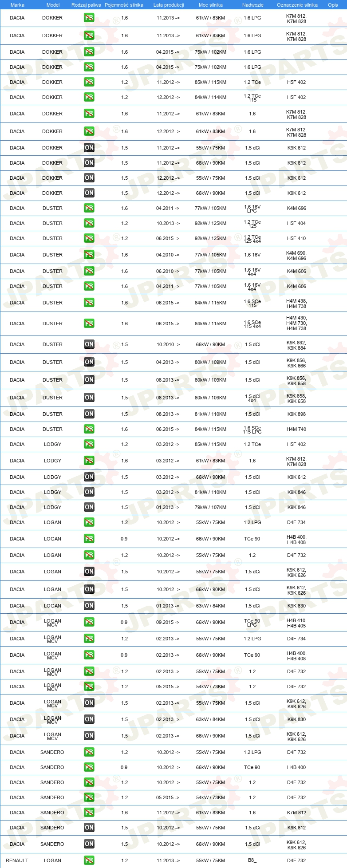Select diesel ON icon, Dokker 11.2012 55kW/75KM
This screenshot has height=868, width=347.
point(89,148)
